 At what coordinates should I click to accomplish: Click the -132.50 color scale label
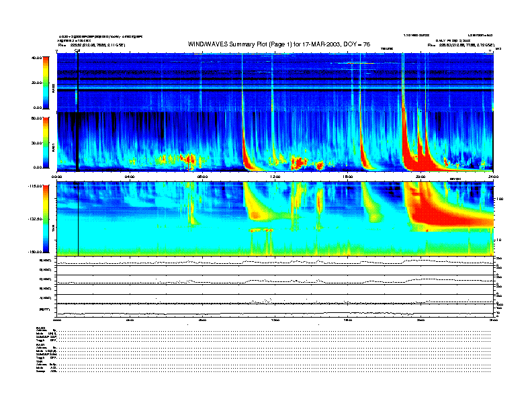[x=36, y=219]
